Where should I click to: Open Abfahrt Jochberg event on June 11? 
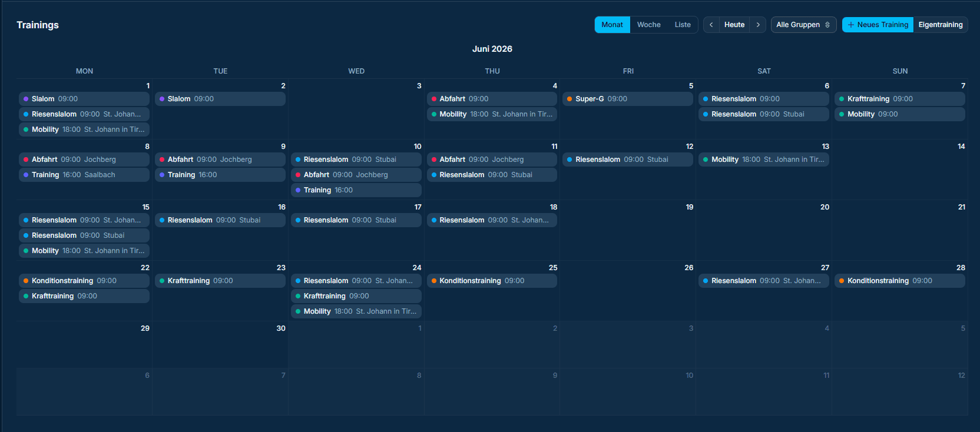click(x=492, y=159)
